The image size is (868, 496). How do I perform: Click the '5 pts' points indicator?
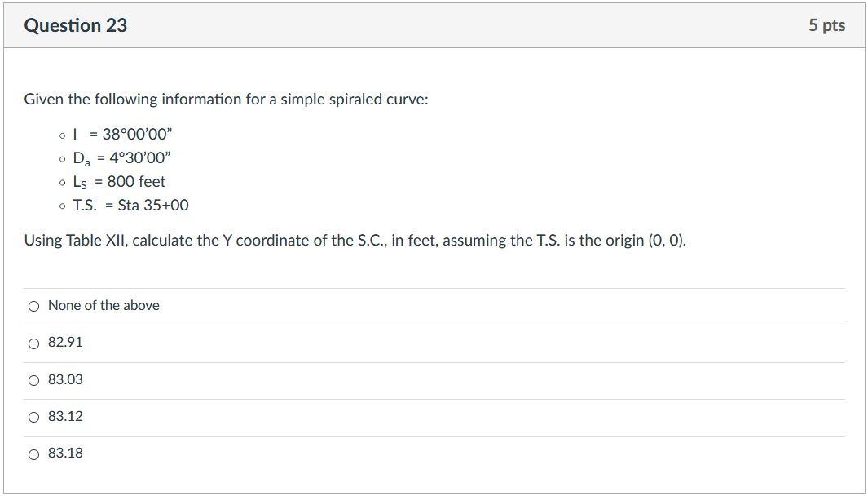(x=826, y=25)
